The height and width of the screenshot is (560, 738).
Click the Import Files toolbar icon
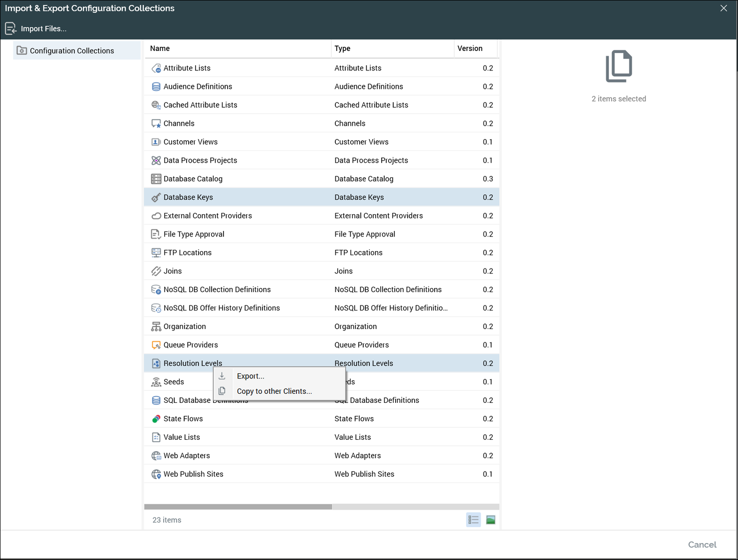point(10,29)
